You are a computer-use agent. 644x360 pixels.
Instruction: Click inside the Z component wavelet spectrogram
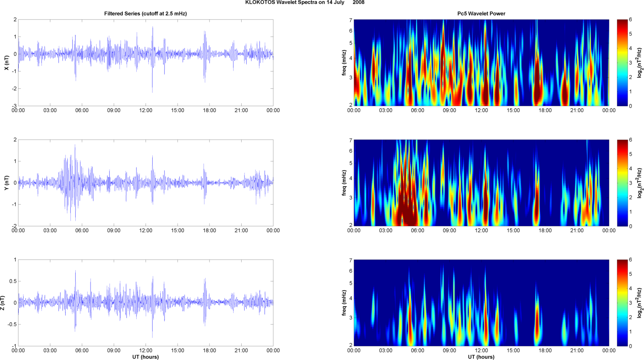[481, 303]
